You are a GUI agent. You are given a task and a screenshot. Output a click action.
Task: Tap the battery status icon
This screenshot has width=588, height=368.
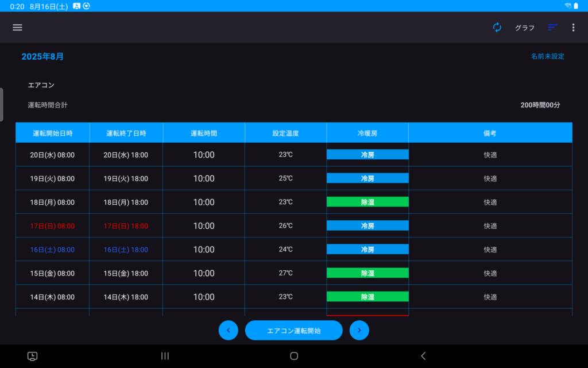(576, 6)
